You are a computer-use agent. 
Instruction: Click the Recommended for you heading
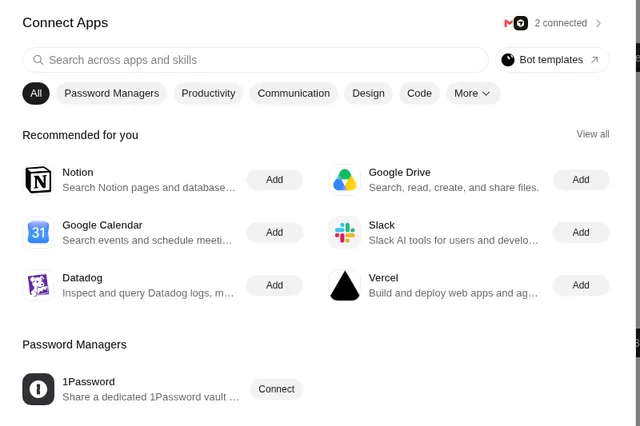(80, 135)
